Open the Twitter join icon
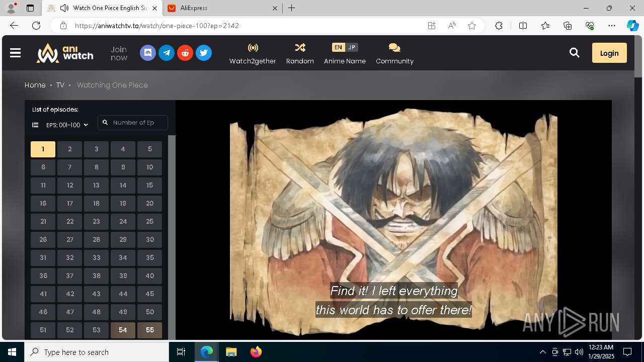Screen dimensions: 644x362 click(204, 53)
